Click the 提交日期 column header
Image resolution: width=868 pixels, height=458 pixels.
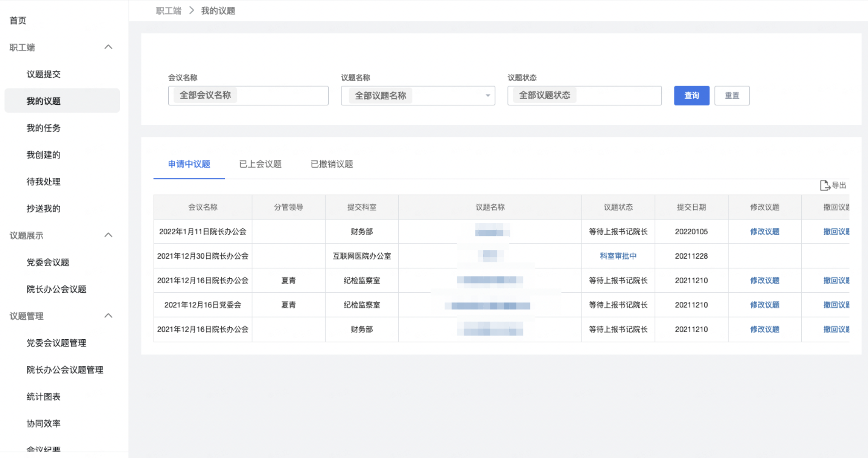[x=692, y=207]
